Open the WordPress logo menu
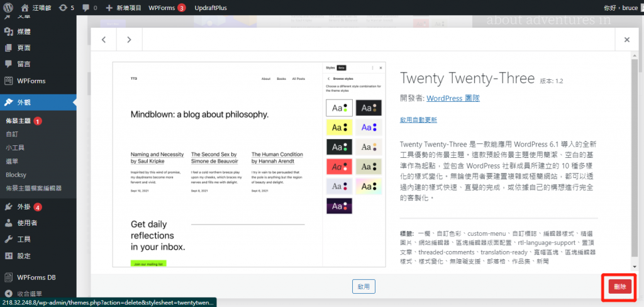 [x=8, y=8]
